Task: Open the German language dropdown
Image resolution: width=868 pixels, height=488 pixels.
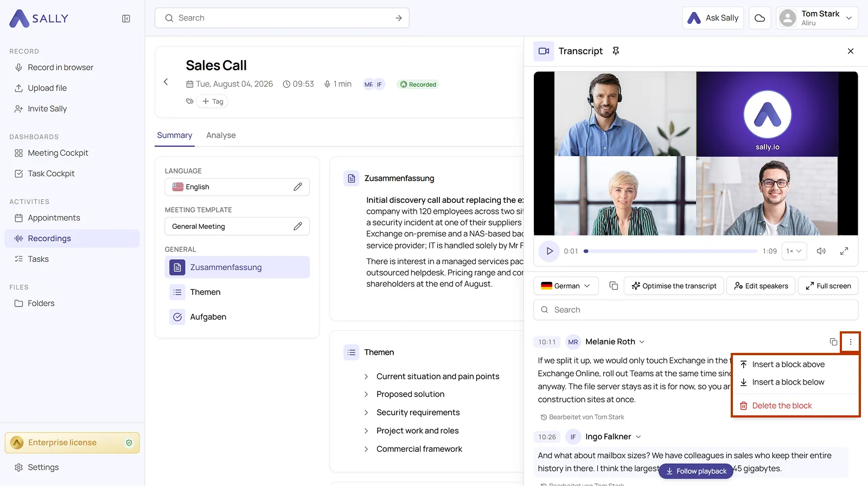Action: 566,286
